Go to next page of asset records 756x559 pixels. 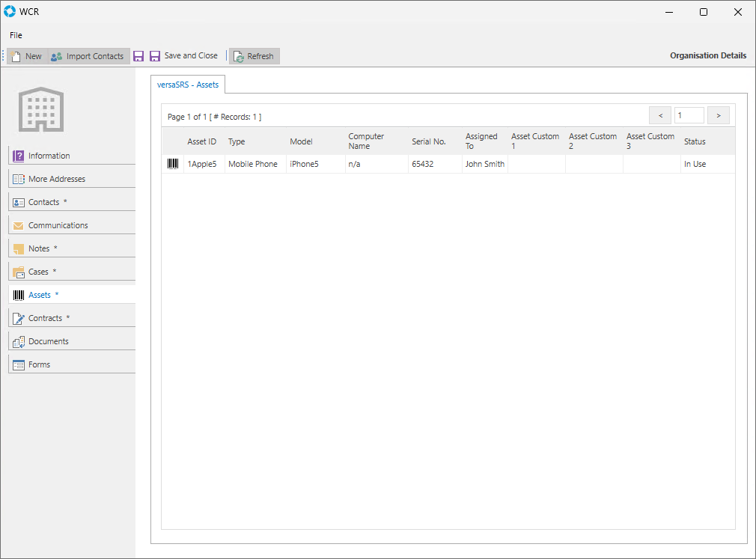pyautogui.click(x=718, y=115)
